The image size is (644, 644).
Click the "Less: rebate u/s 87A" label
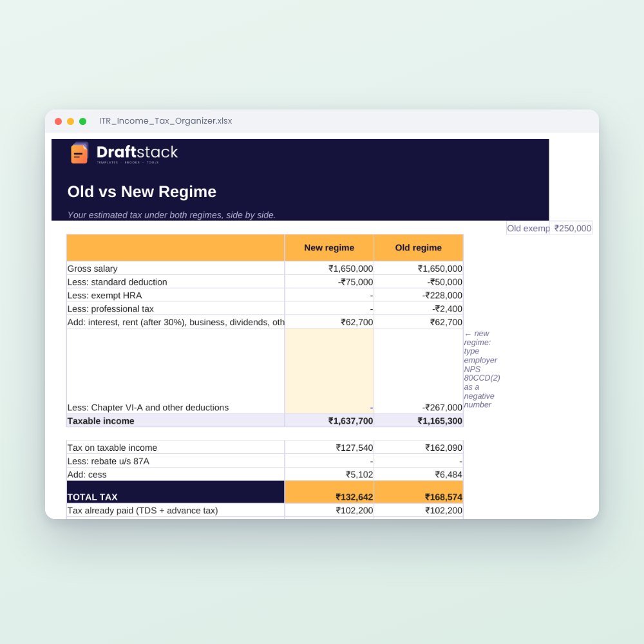[x=108, y=461]
